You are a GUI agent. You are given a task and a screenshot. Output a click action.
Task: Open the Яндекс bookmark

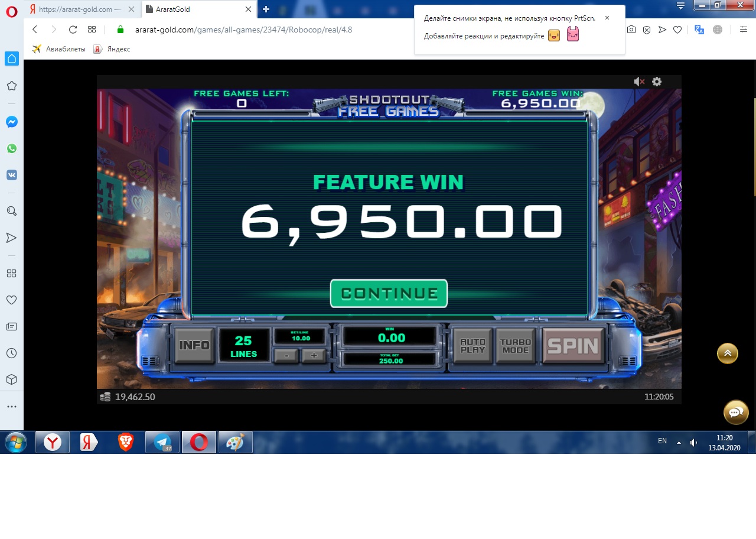[112, 49]
